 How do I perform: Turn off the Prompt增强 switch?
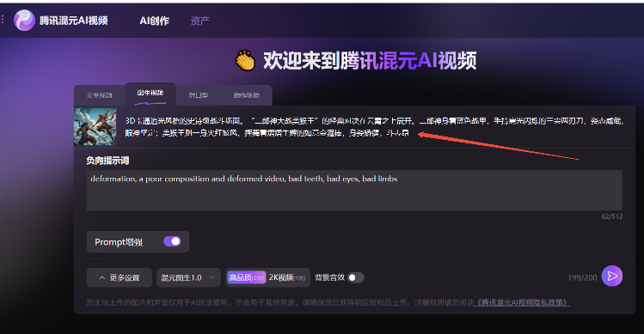click(x=172, y=241)
